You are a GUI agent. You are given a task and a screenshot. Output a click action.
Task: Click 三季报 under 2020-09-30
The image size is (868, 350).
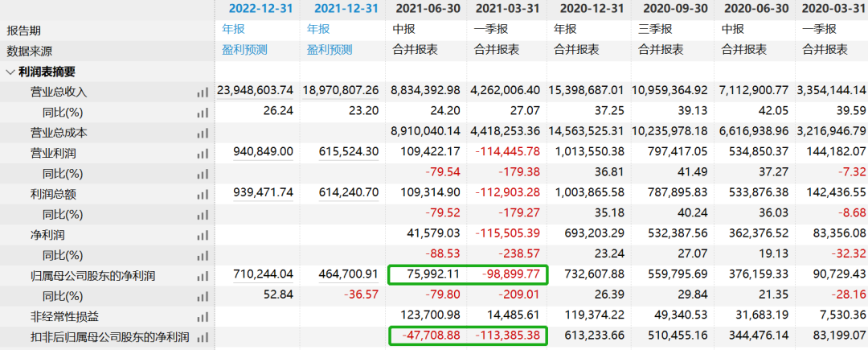[655, 29]
